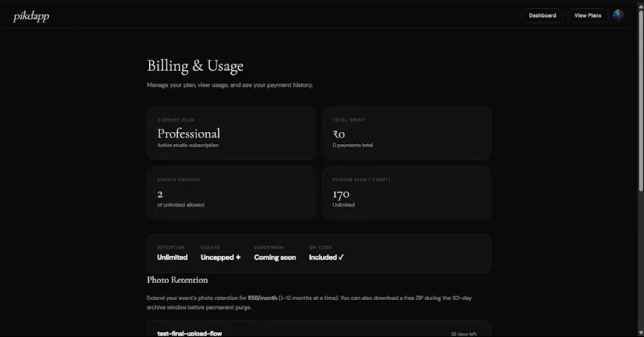This screenshot has width=644, height=337.
Task: Click the Unlimited retention value
Action: [x=172, y=257]
